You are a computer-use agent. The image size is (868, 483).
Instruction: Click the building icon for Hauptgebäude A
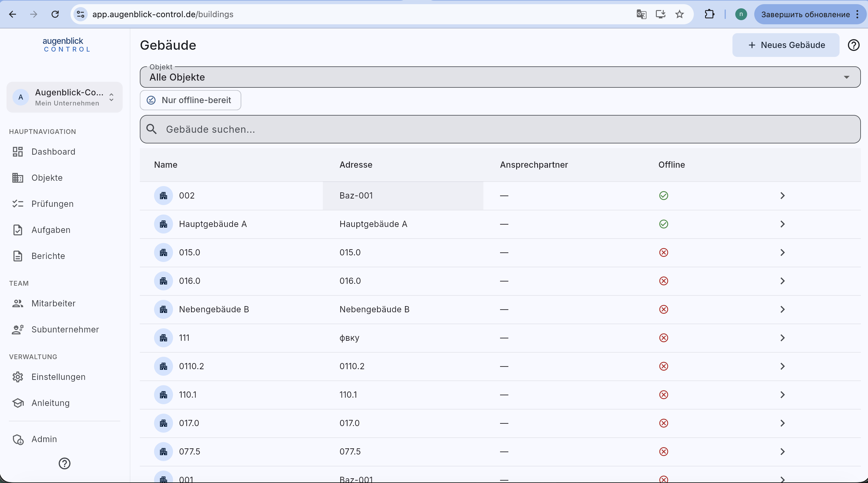164,224
